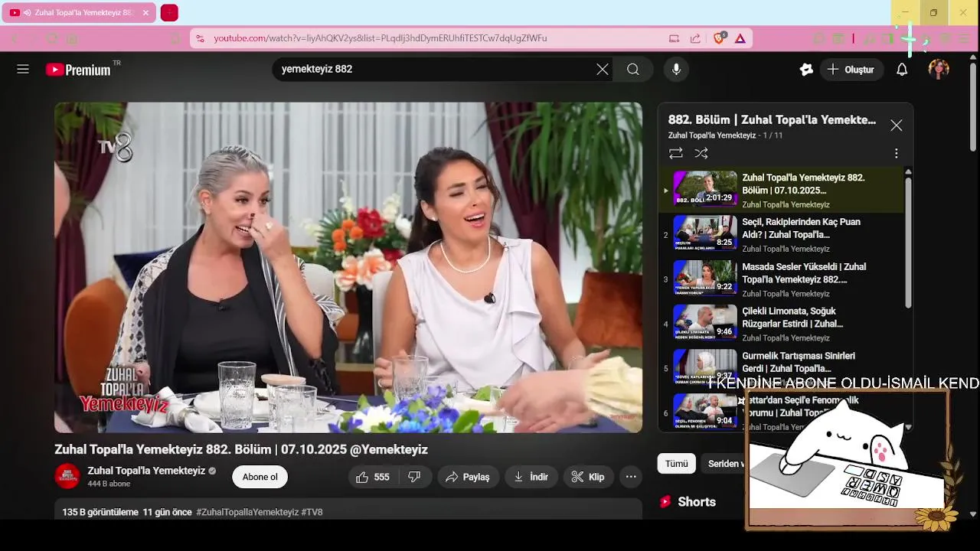Open the playlist title 882. Bölüm link
The width and height of the screenshot is (980, 551).
point(772,120)
